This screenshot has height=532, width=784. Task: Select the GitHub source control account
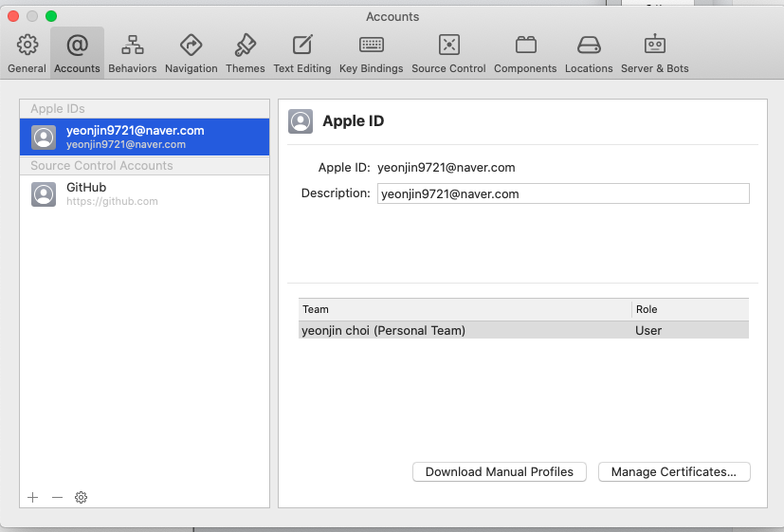point(144,194)
